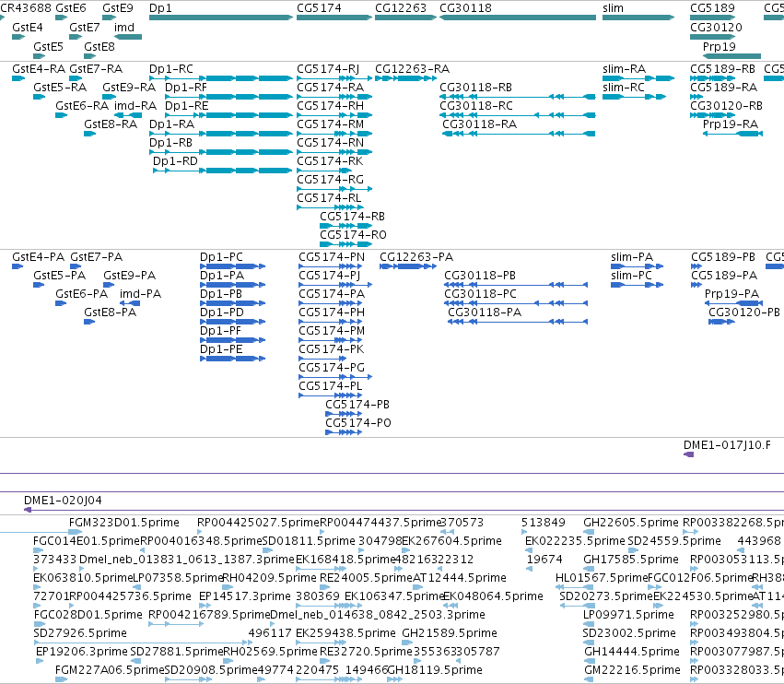Select transcript CG5174-RJ
This screenshot has width=784, height=684.
(x=328, y=69)
